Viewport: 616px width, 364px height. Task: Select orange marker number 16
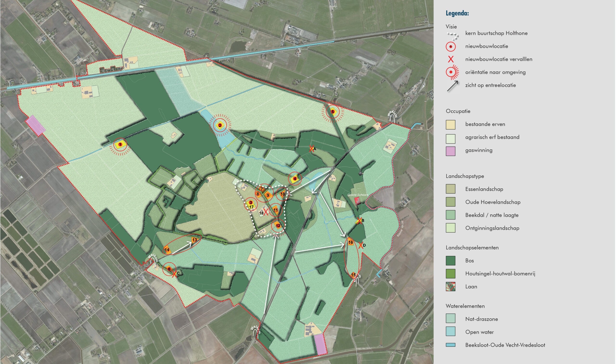351,242
